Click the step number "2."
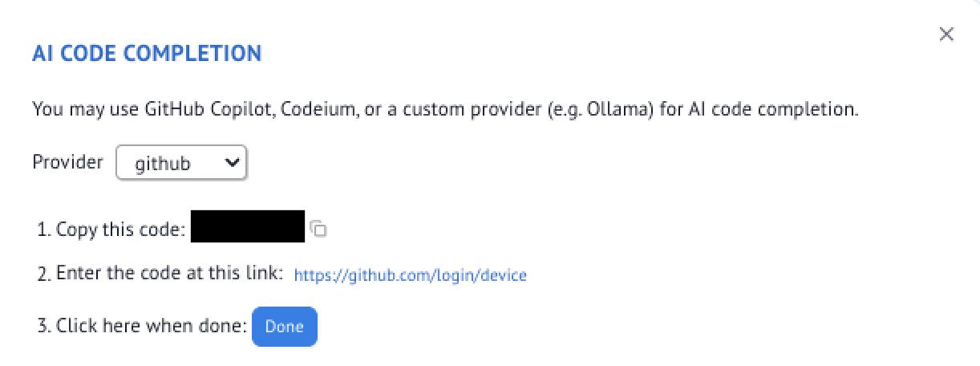 [x=44, y=274]
